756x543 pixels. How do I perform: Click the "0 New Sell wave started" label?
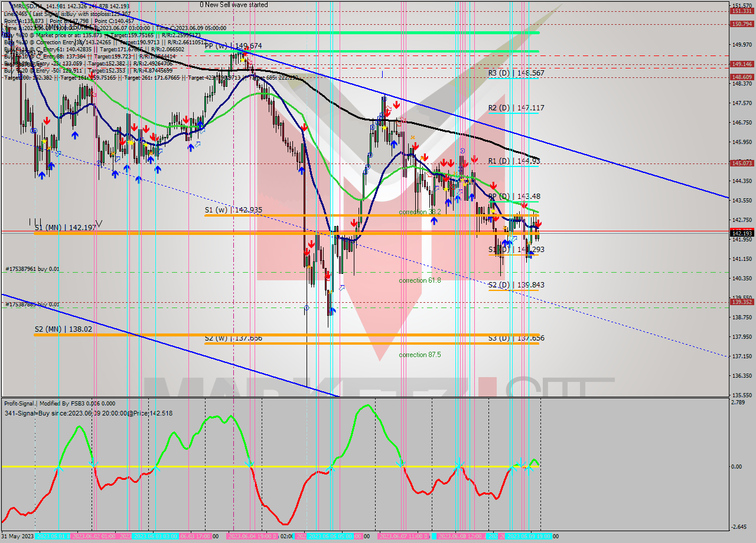[233, 5]
